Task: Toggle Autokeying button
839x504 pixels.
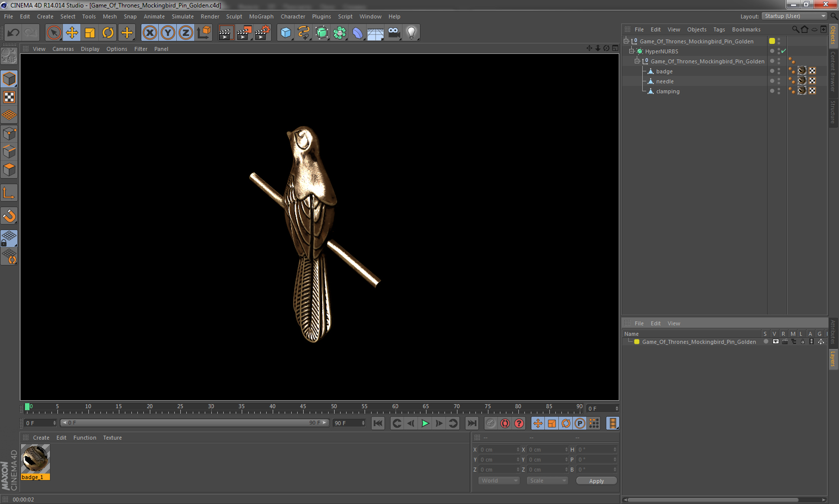Action: pos(505,423)
